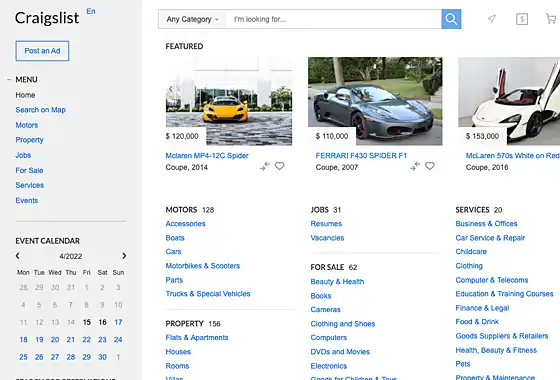Select day 15 in the calendar
This screenshot has width=560, height=380.
(87, 322)
